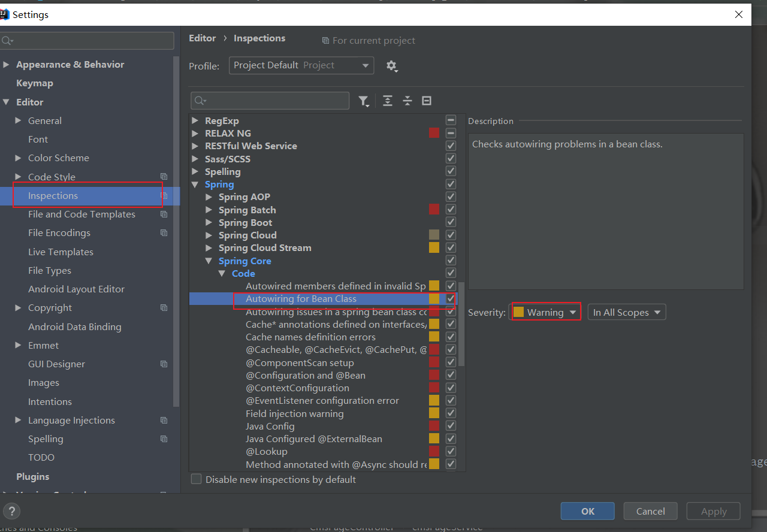Click the magnifier in the inspections search field
This screenshot has height=532, width=767.
point(198,101)
